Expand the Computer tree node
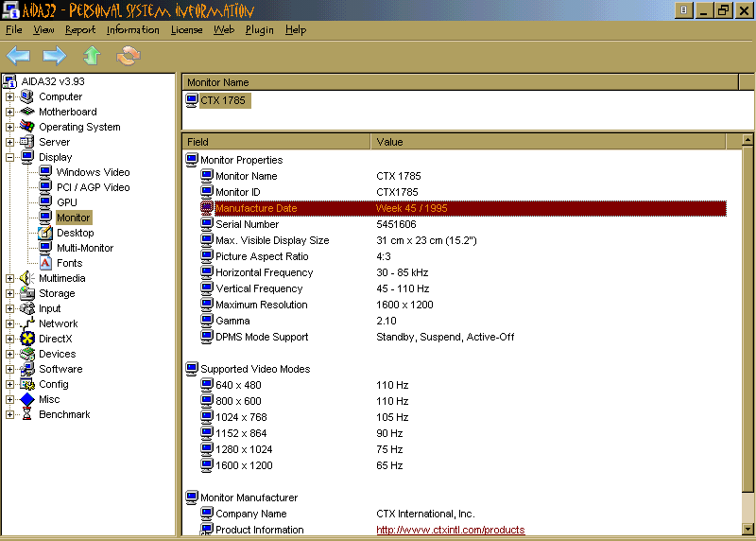Viewport: 756px width, 541px height. [x=9, y=96]
